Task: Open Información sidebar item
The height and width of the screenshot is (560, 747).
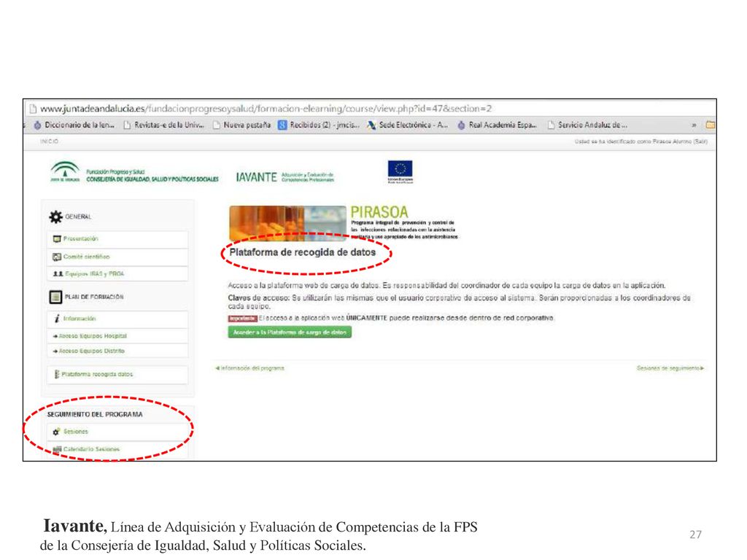Action: [x=117, y=319]
